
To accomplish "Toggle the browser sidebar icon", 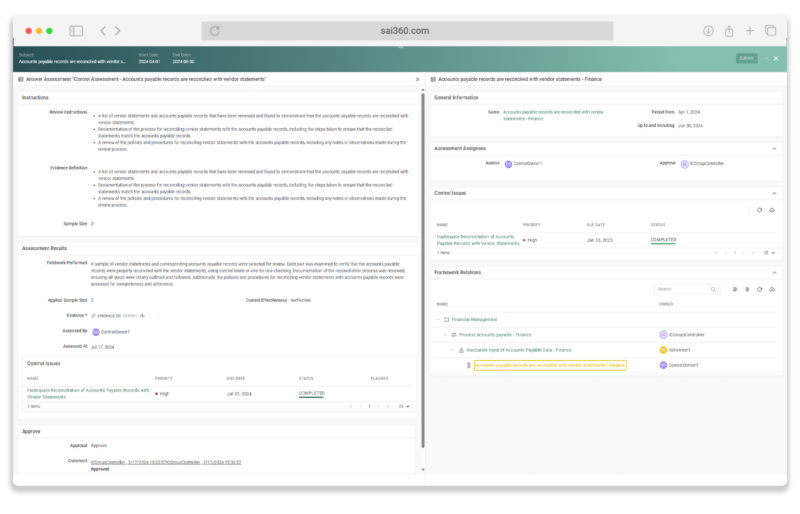I will coord(76,31).
